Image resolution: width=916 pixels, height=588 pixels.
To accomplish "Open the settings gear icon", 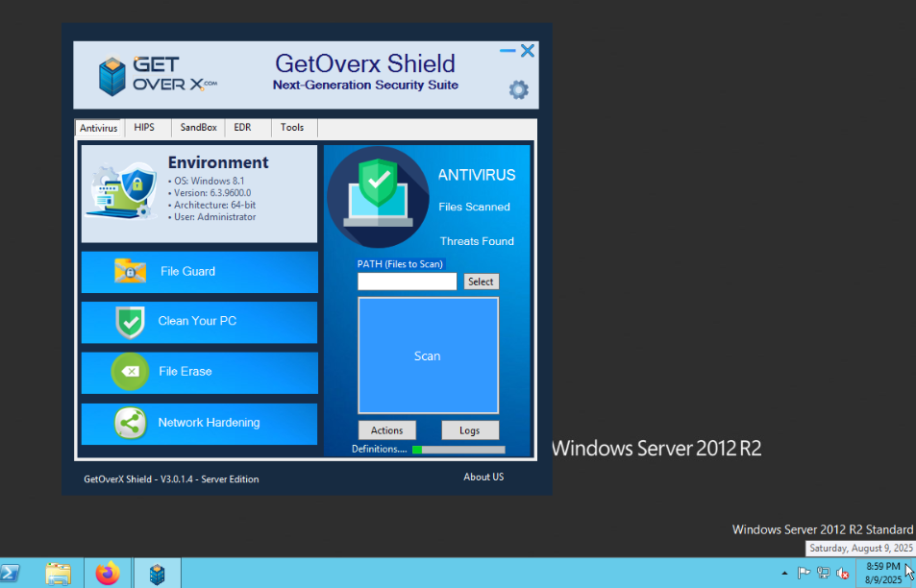I will pyautogui.click(x=518, y=90).
